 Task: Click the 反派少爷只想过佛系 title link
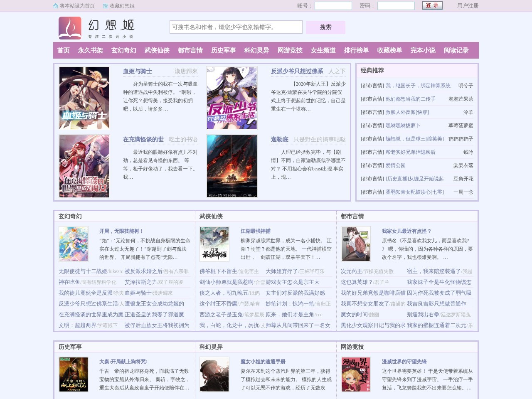[x=298, y=71]
